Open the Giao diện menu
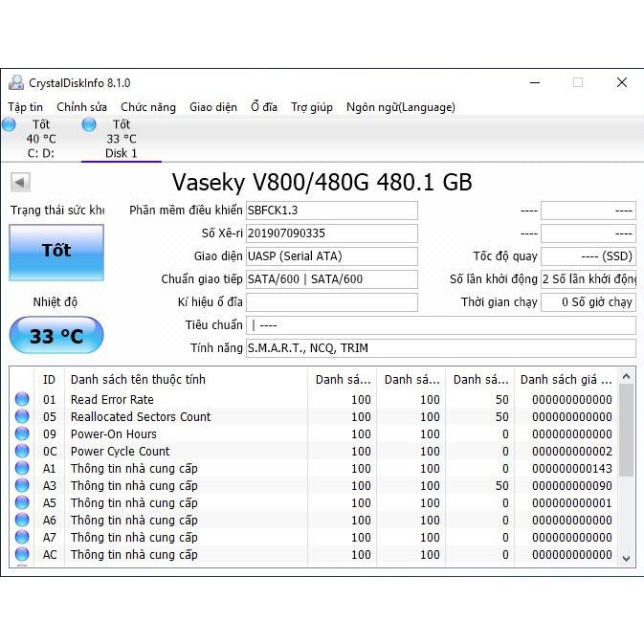 click(213, 107)
